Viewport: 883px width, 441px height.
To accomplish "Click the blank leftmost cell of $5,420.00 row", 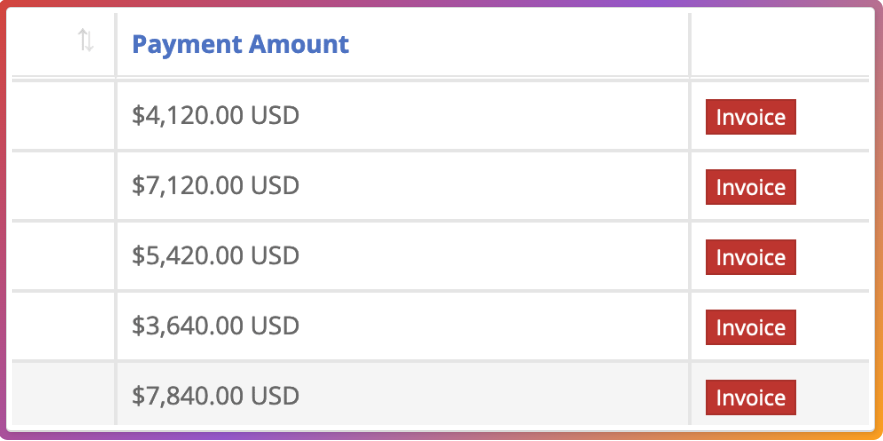I will click(x=63, y=256).
